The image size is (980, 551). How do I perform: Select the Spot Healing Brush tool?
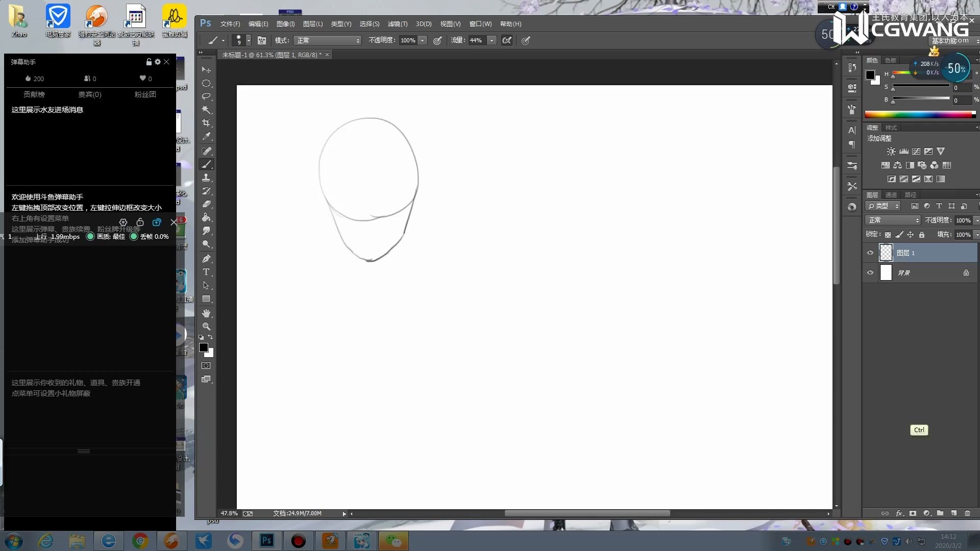[x=206, y=151]
